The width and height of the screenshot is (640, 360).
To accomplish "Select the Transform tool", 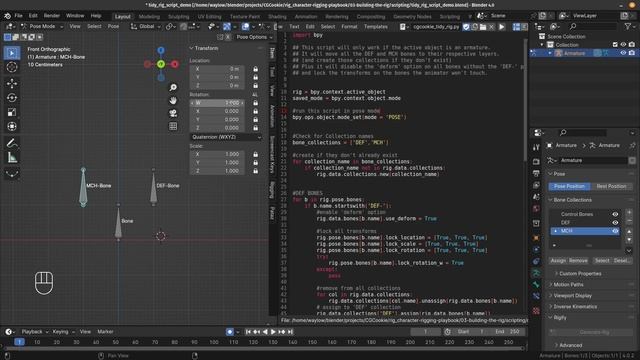I will click(x=12, y=126).
